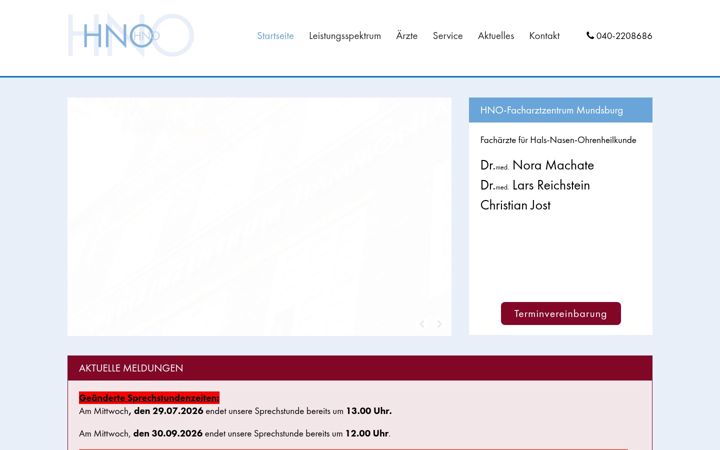Select Dr. med. Nora Machate name
The height and width of the screenshot is (450, 720).
(537, 165)
